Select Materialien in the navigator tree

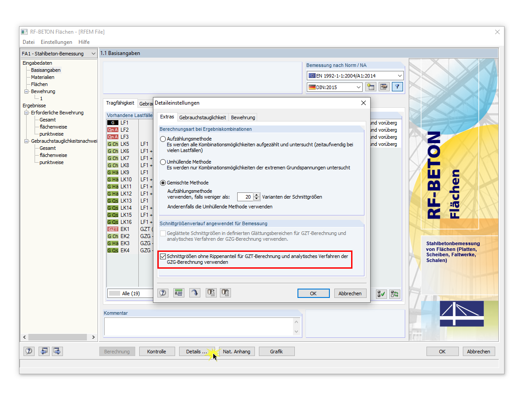point(43,77)
